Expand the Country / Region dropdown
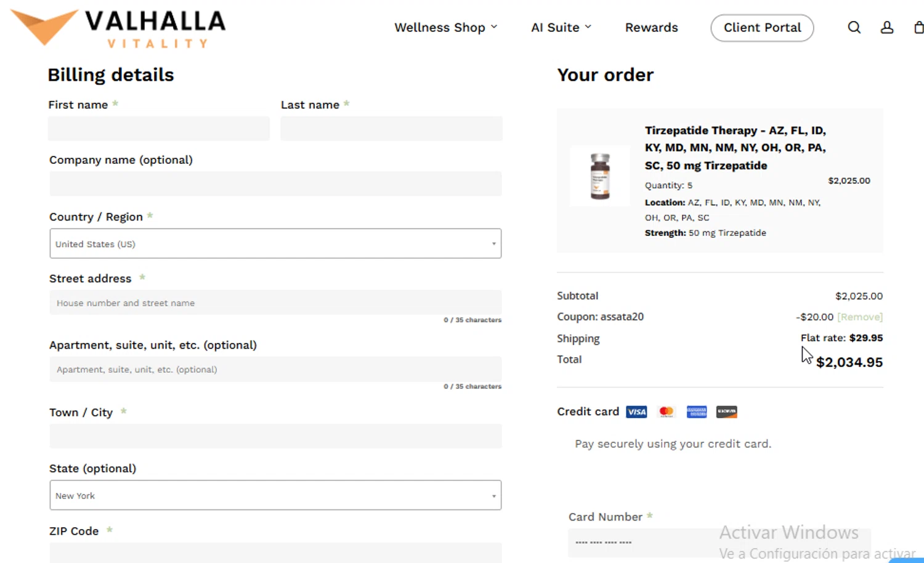 275,244
